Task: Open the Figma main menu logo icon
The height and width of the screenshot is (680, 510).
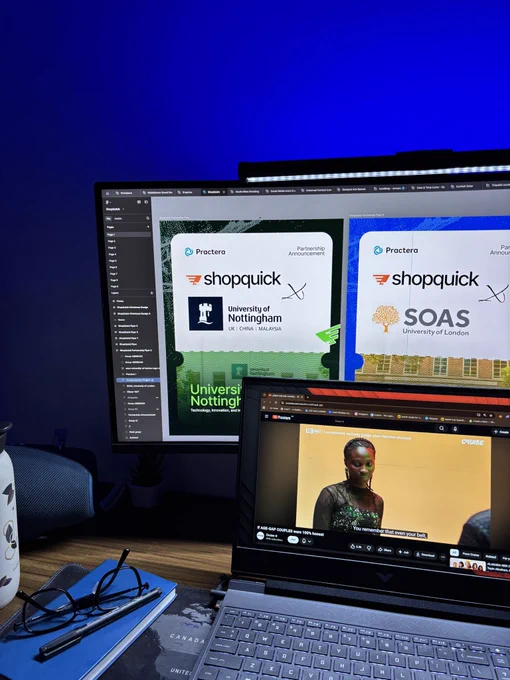Action: pyautogui.click(x=107, y=202)
